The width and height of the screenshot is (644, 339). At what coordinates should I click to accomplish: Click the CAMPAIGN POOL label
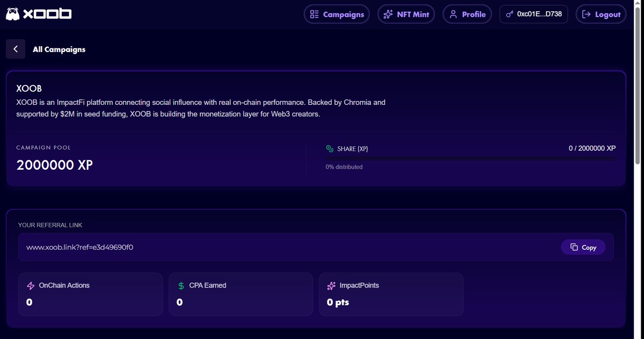(43, 148)
